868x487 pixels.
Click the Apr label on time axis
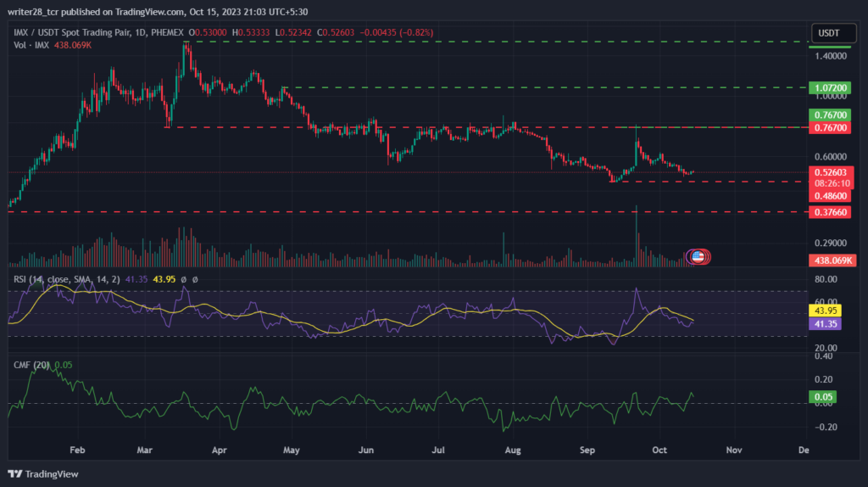pyautogui.click(x=220, y=450)
